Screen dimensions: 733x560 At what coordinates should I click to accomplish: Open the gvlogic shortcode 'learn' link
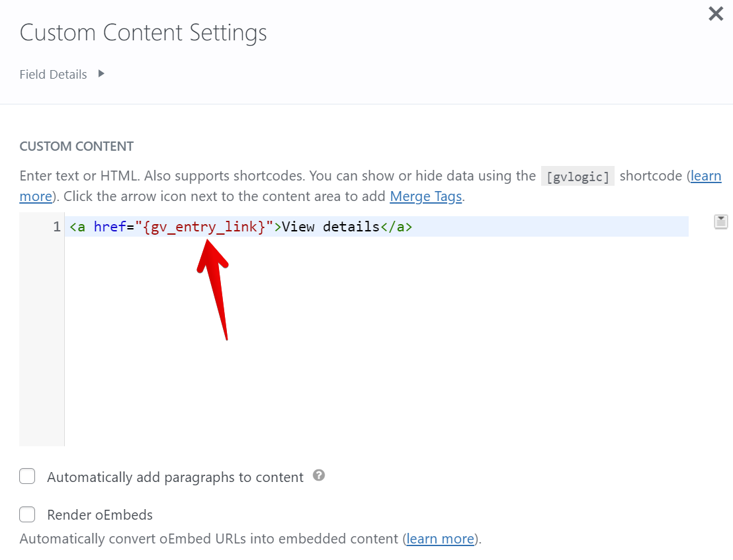click(705, 176)
